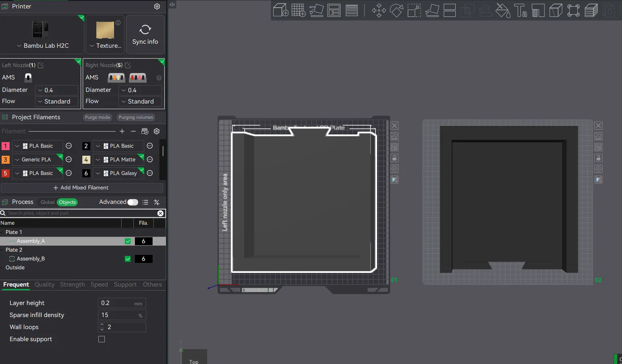
Task: Select the Move tool
Action: click(x=379, y=10)
